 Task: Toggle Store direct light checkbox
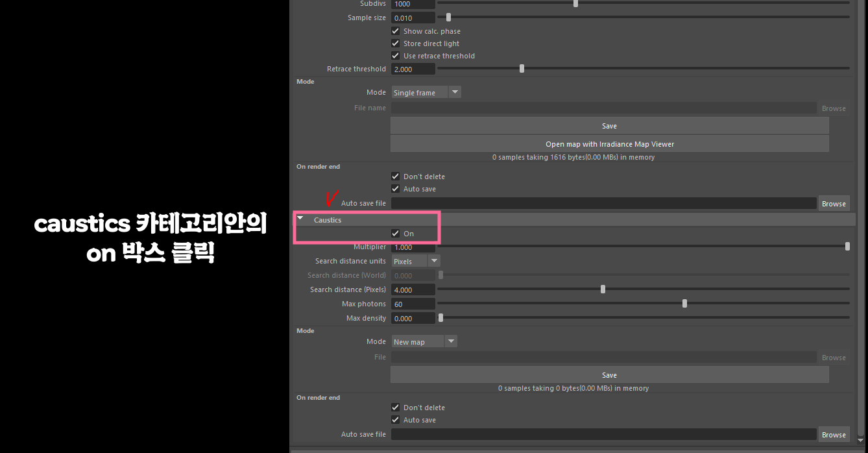click(x=396, y=43)
